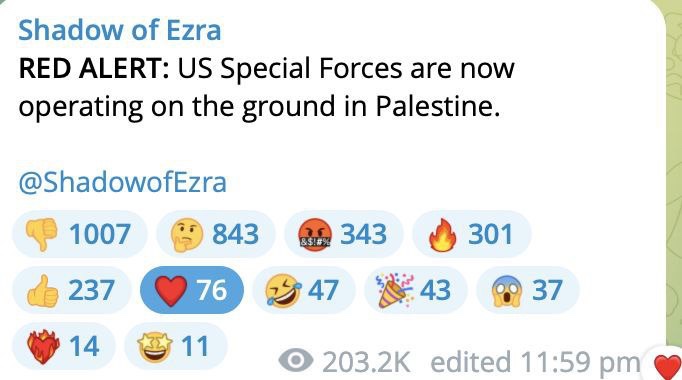Viewport: 682px width, 380px height.
Task: Add a thumbs-up reaction showing 237
Action: [x=72, y=290]
